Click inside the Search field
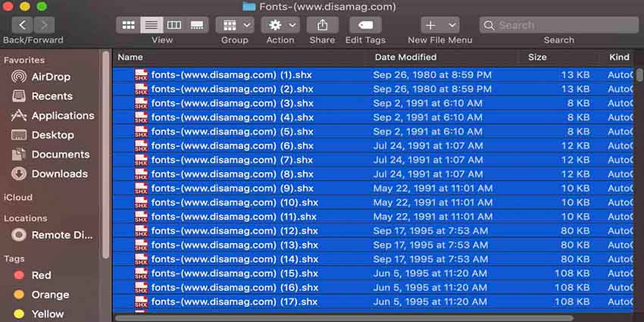The height and width of the screenshot is (322, 644). point(561,25)
